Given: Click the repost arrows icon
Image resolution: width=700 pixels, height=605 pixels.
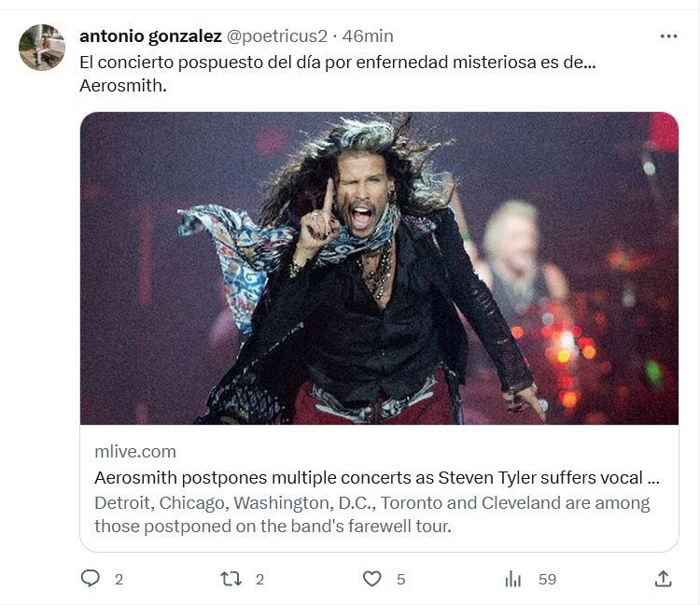Looking at the screenshot, I should (x=231, y=579).
